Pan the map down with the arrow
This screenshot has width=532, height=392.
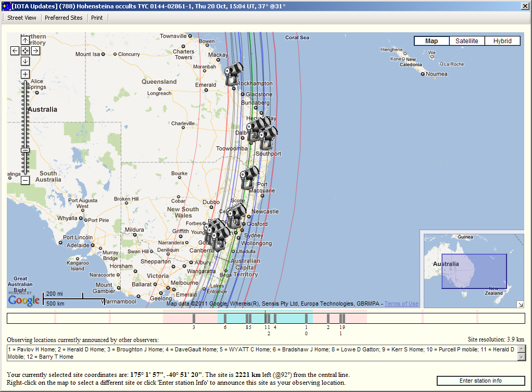pos(25,61)
